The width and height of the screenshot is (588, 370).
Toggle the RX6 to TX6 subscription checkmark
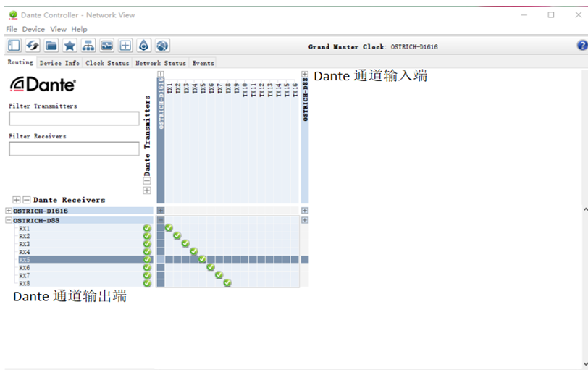211,267
